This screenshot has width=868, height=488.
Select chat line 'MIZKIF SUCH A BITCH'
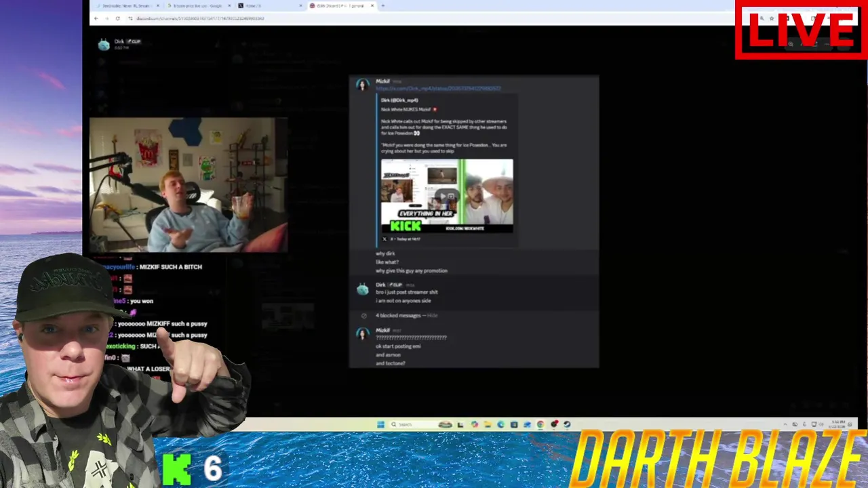coord(171,267)
